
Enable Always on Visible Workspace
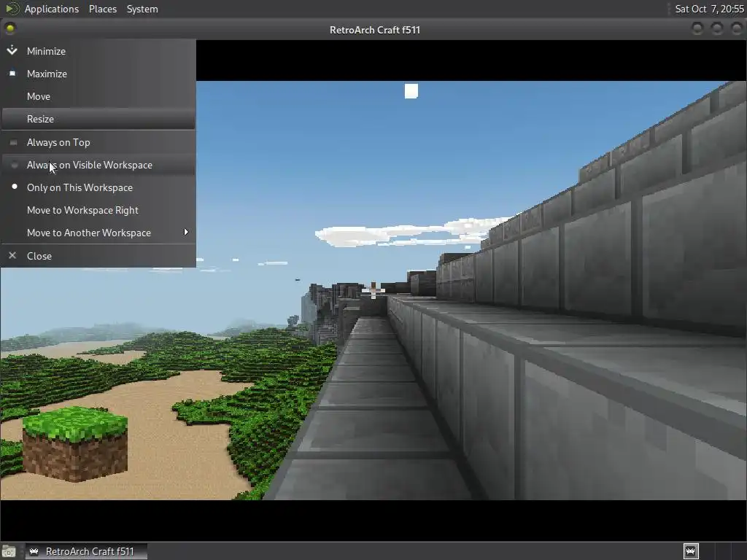(x=98, y=165)
